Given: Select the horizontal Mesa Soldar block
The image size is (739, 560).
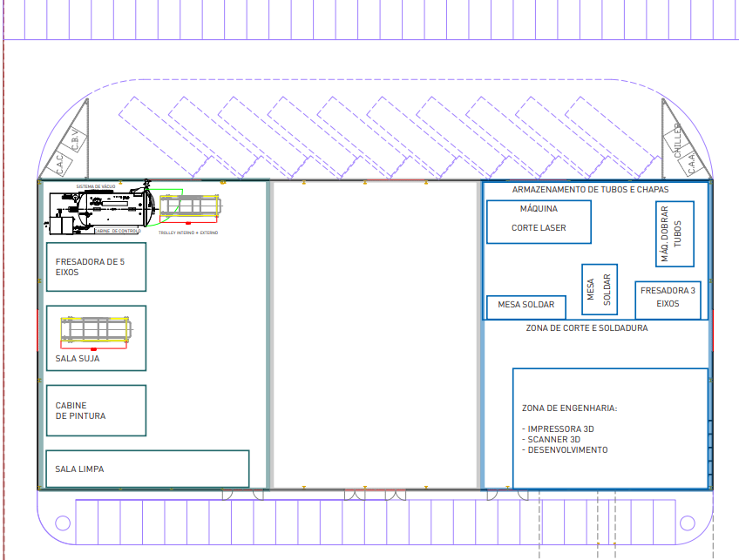Looking at the screenshot, I should (x=525, y=307).
